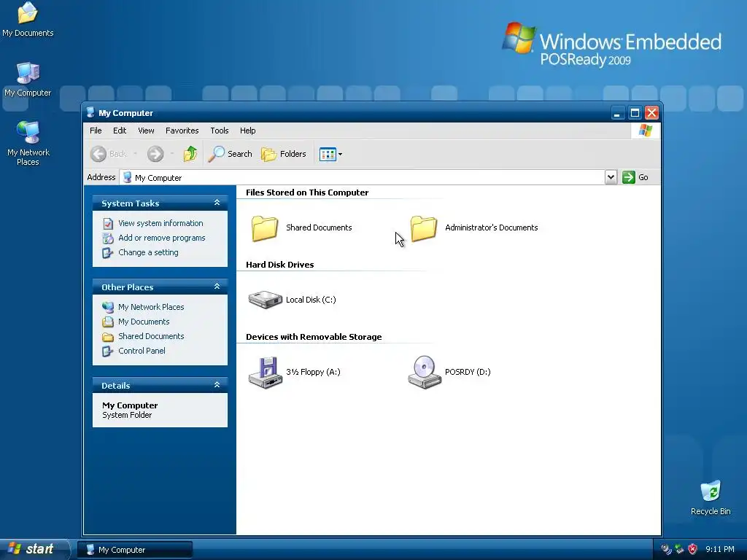This screenshot has height=560, width=747.
Task: Open the Help menu
Action: coord(248,131)
